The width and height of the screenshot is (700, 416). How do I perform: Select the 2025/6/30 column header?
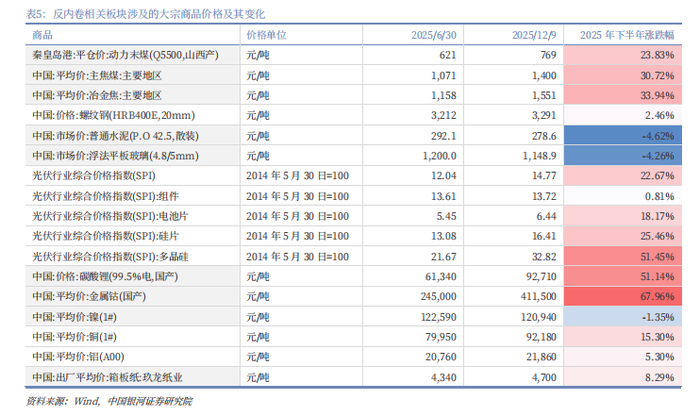pos(433,35)
